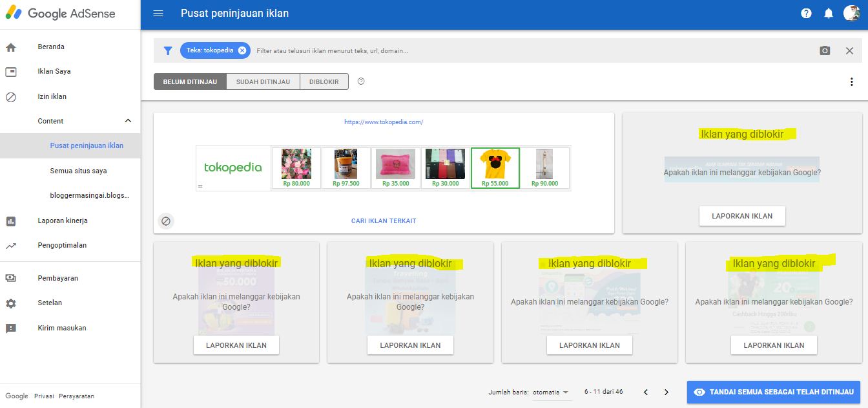Click the camera icon in the filter bar
This screenshot has width=868, height=408.
(825, 50)
